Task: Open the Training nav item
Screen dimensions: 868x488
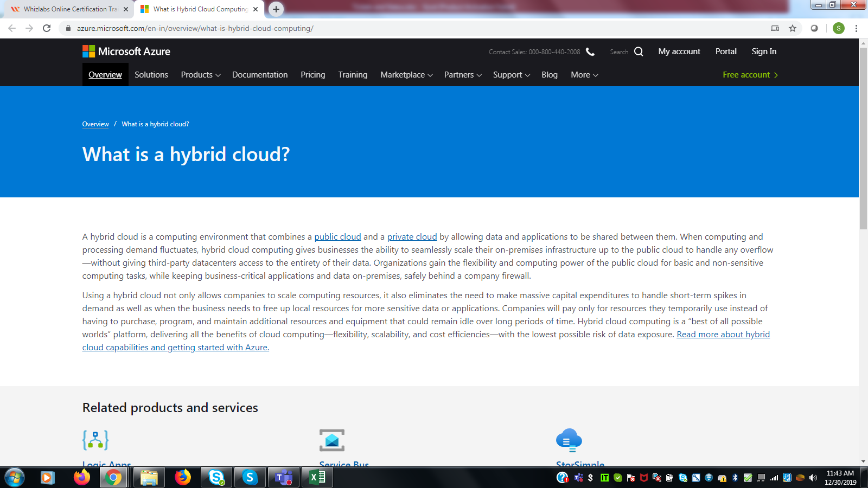Action: [353, 75]
